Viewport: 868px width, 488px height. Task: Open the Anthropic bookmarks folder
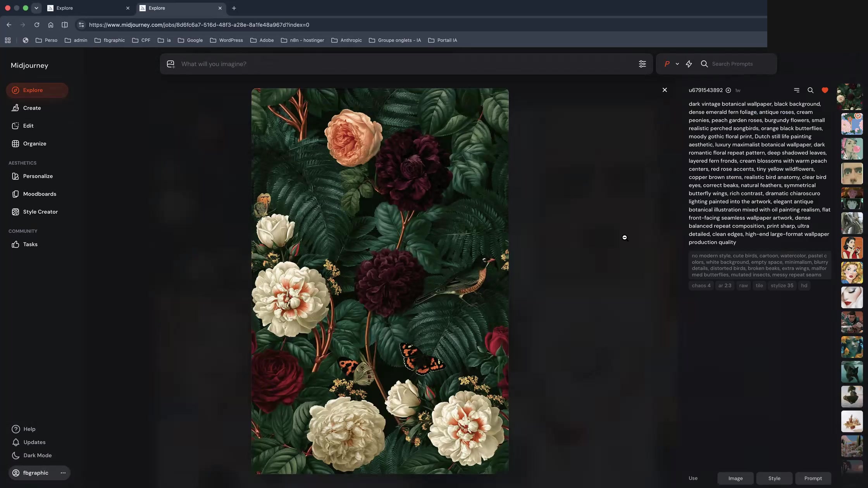coord(347,40)
